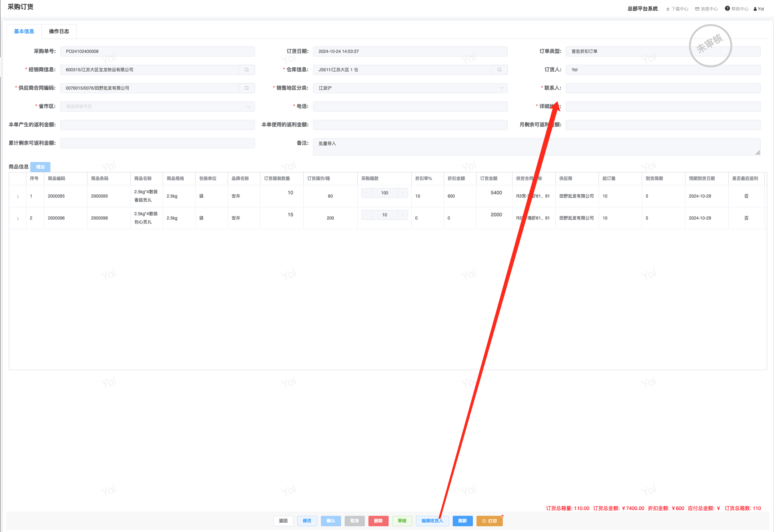The width and height of the screenshot is (774, 532).
Task: Click the 帮助中心 question mark icon
Action: click(727, 9)
